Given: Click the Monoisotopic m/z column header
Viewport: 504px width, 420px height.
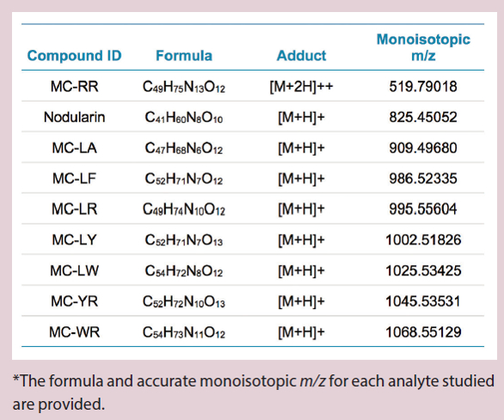Looking at the screenshot, I should (423, 47).
